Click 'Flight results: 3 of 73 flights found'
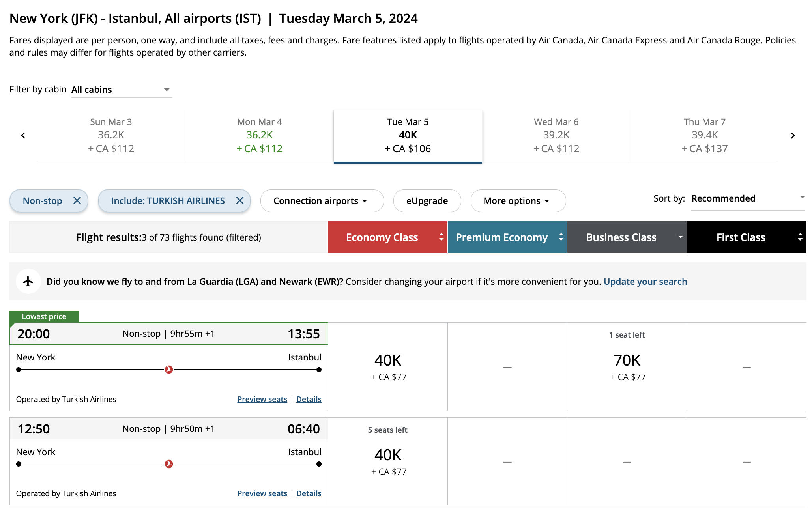Image resolution: width=812 pixels, height=508 pixels. tap(168, 237)
